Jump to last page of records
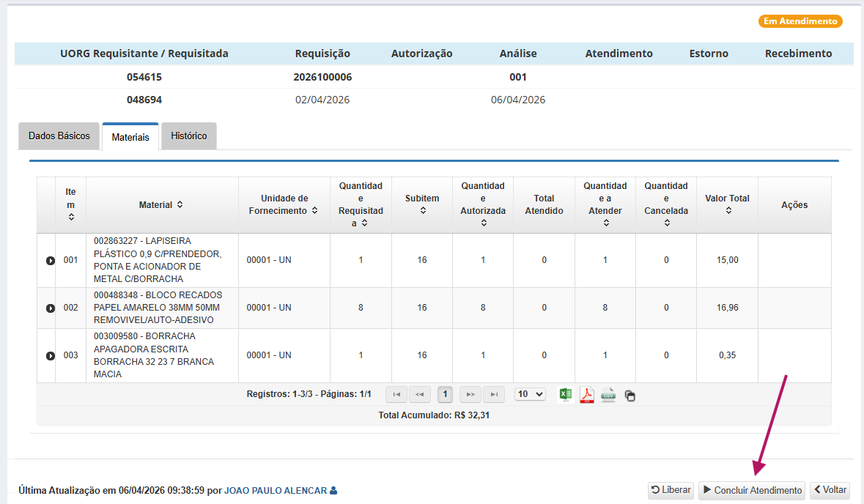The image size is (864, 504). tap(494, 394)
